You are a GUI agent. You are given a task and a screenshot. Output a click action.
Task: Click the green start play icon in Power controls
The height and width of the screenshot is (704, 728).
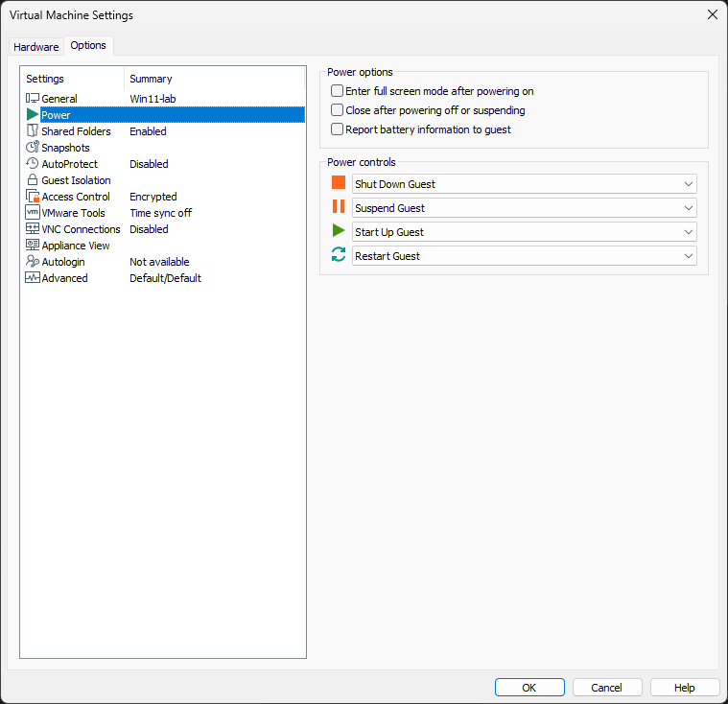339,230
